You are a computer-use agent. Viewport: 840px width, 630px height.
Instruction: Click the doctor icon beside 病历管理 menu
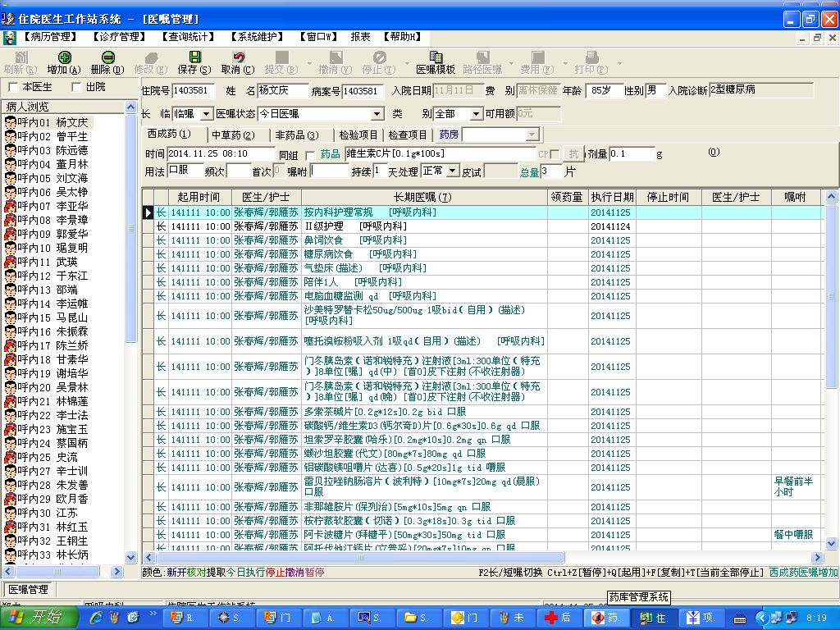click(9, 38)
